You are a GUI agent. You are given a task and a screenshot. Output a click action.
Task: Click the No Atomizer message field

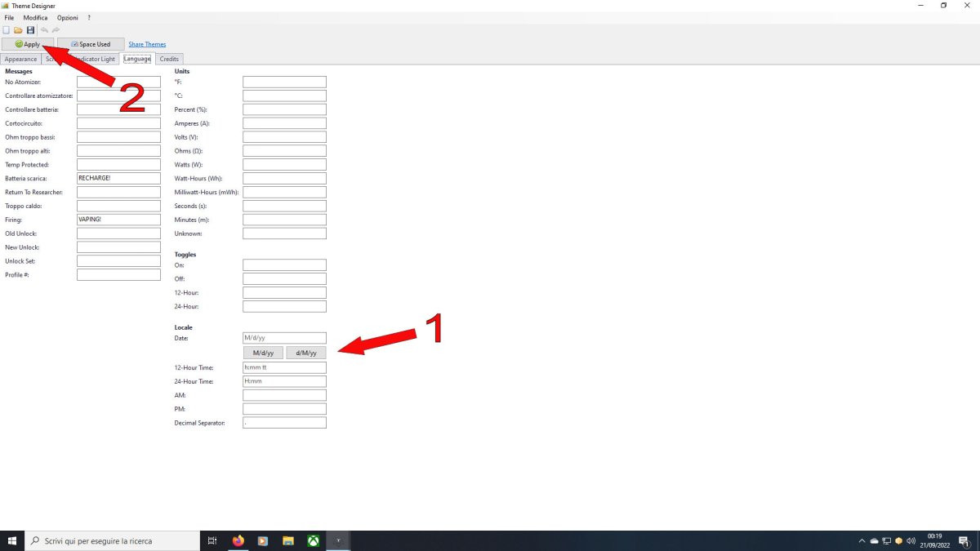pyautogui.click(x=118, y=82)
